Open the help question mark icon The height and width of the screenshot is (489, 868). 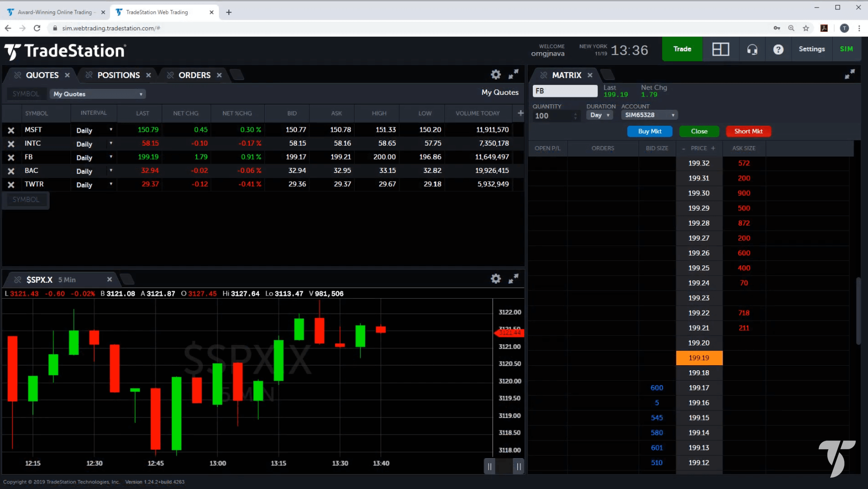click(778, 49)
